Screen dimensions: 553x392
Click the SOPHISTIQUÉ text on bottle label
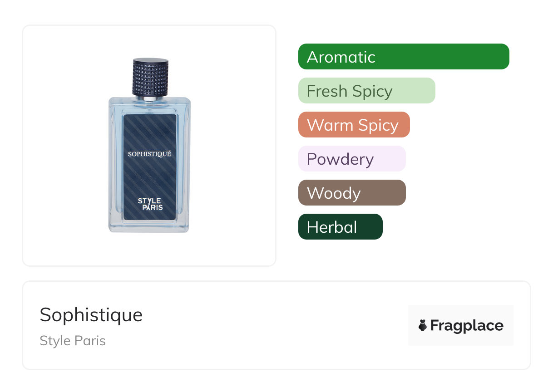click(149, 154)
